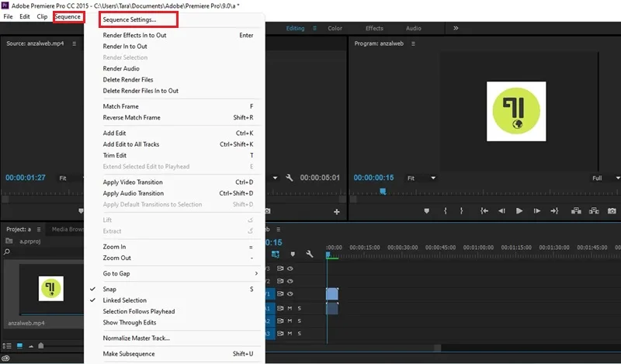Select anzalweb.mp4 thumbnail in Project panel
This screenshot has width=621, height=364.
[x=50, y=289]
